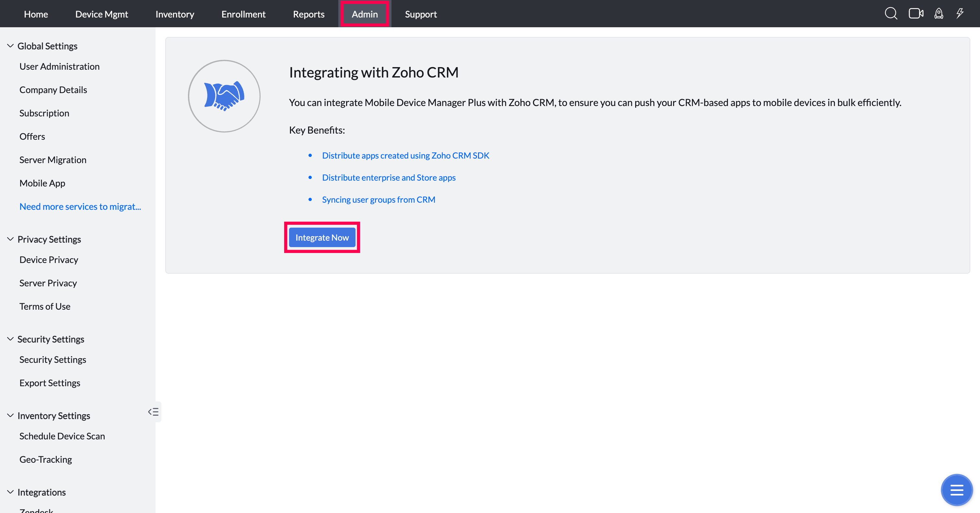This screenshot has width=980, height=513.
Task: Open the search icon in top bar
Action: pos(891,14)
